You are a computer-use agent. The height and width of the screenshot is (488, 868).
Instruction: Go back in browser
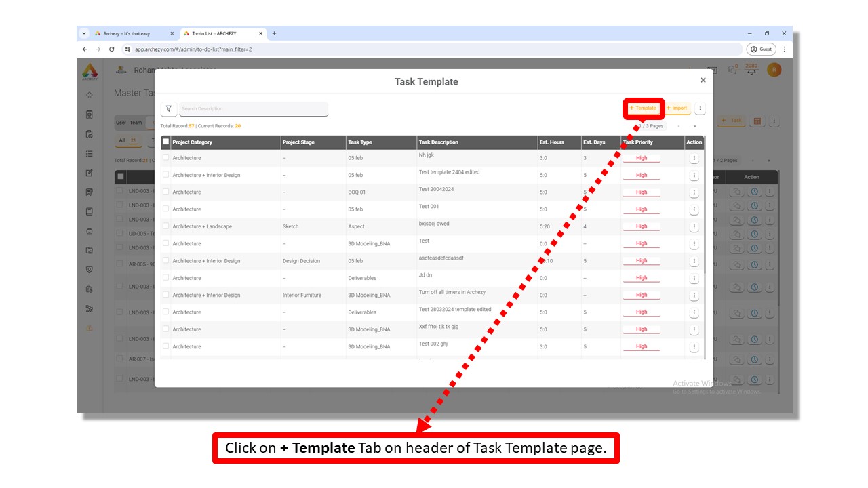tap(85, 49)
